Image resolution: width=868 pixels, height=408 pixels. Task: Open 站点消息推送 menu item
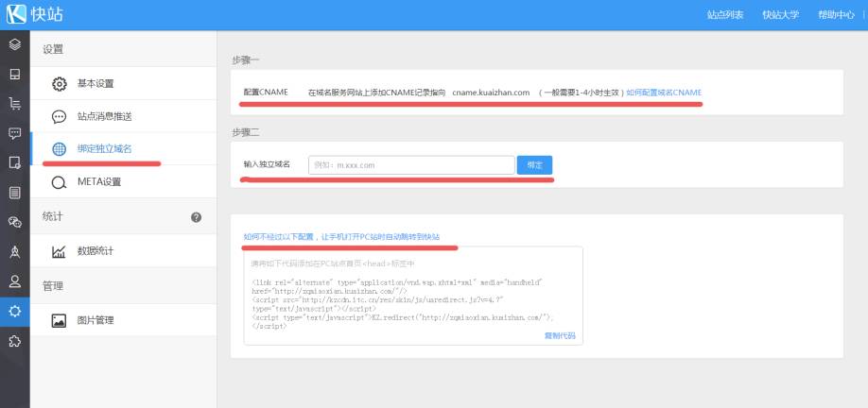(124, 116)
